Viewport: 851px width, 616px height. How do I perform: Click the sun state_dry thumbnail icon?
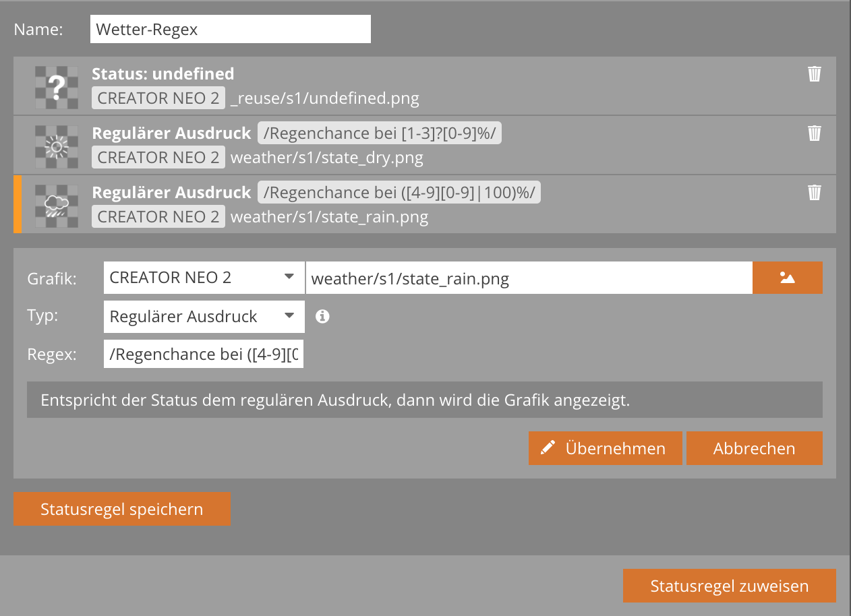(57, 146)
